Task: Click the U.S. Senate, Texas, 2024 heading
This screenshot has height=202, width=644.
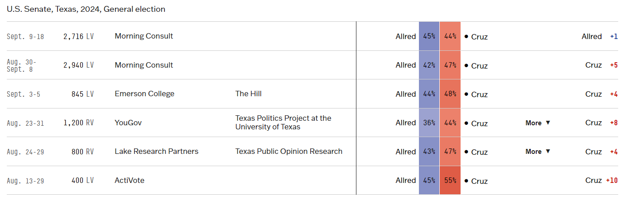Action: pyautogui.click(x=86, y=9)
